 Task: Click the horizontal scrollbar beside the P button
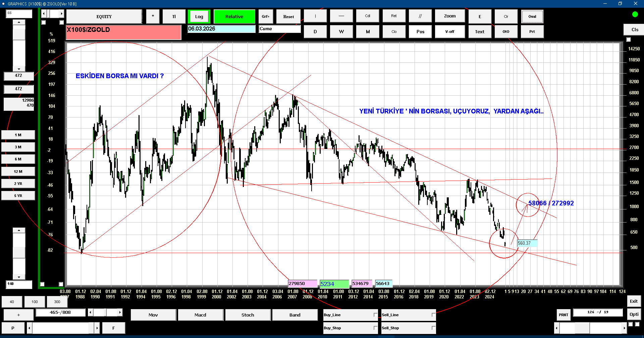click(x=63, y=328)
